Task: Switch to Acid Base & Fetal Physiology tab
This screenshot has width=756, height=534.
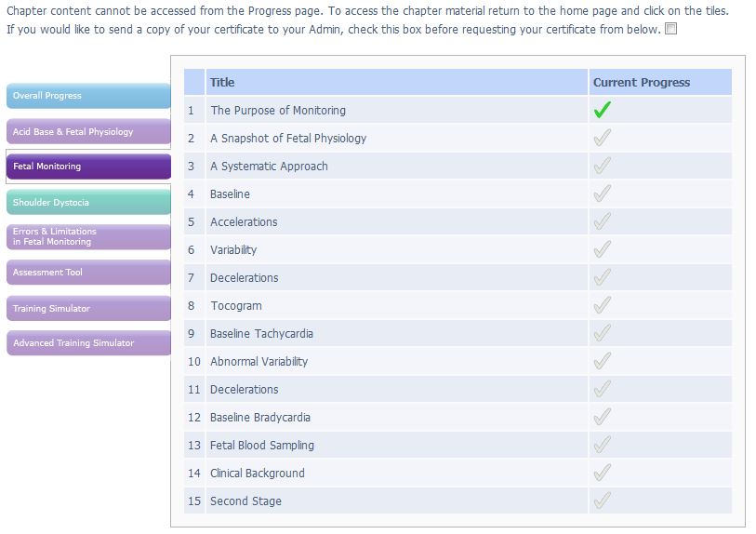Action: (88, 131)
